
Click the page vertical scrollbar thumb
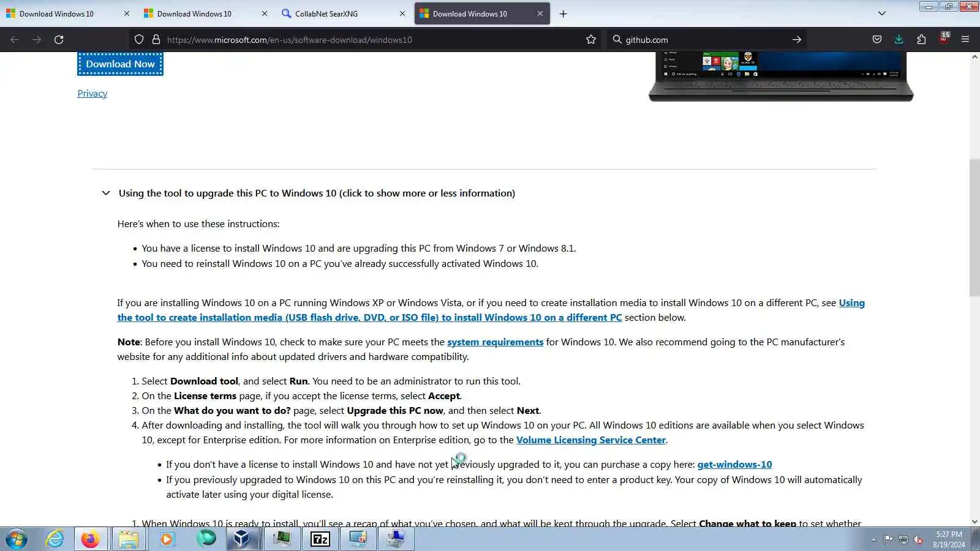coord(974,227)
